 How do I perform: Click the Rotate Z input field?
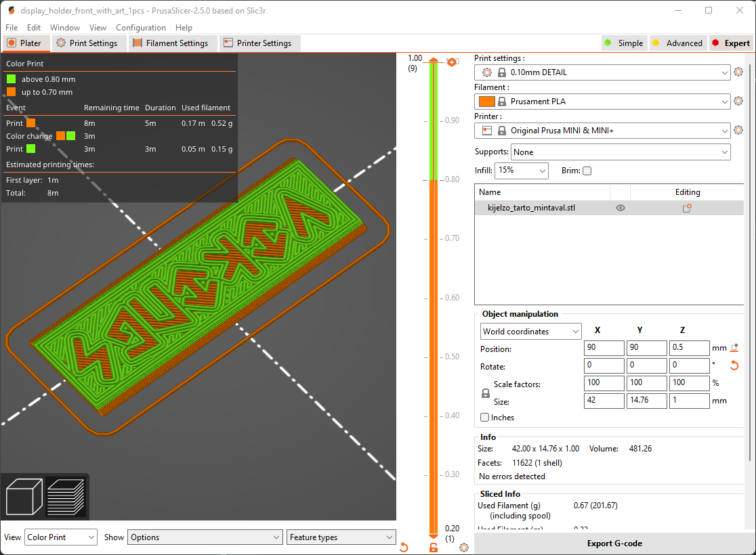[689, 365]
